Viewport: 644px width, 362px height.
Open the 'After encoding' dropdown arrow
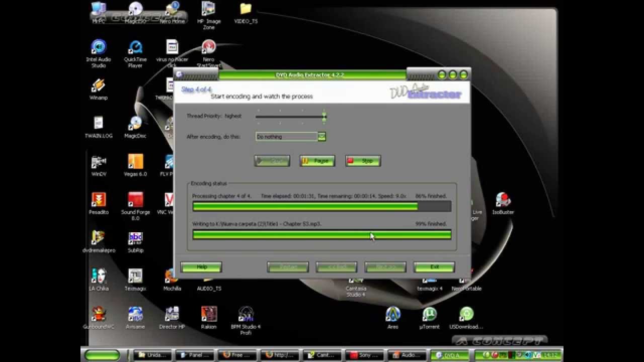point(321,137)
